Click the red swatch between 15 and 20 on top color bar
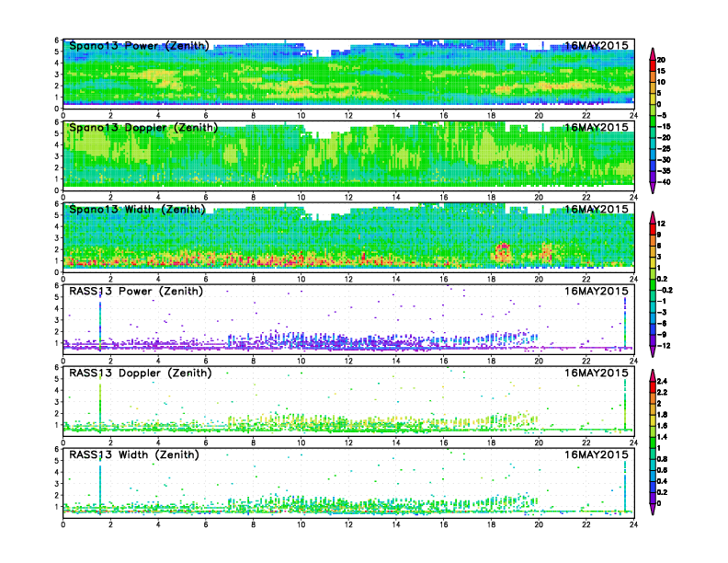Viewport: 728px width, 563px height. click(653, 65)
